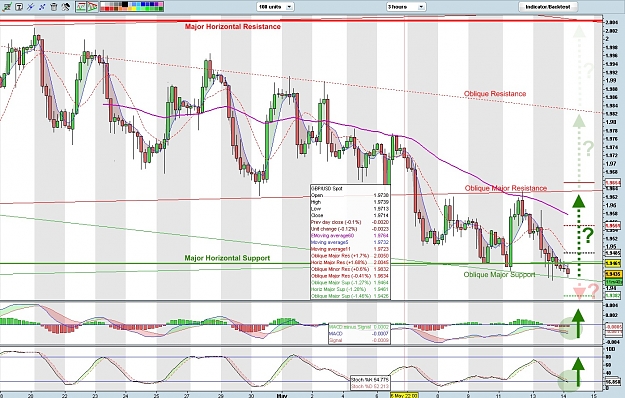
Task: Click the MACD minus Signal value row
Action: click(x=358, y=327)
